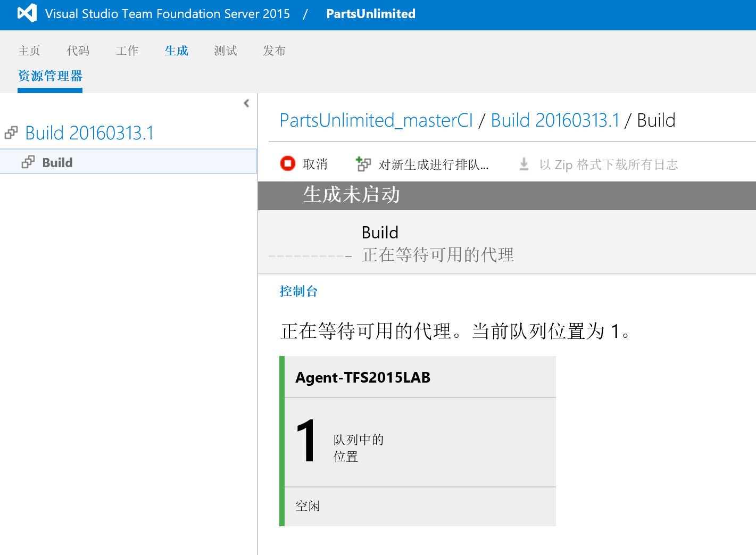Image resolution: width=756 pixels, height=555 pixels.
Task: Select the Build 20160313.1 tree node
Action: point(89,133)
